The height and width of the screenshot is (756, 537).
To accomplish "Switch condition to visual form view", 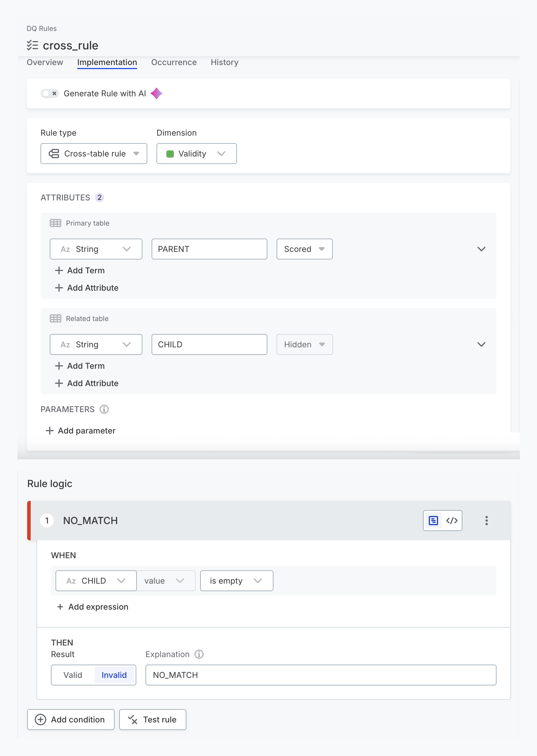I will [x=433, y=521].
